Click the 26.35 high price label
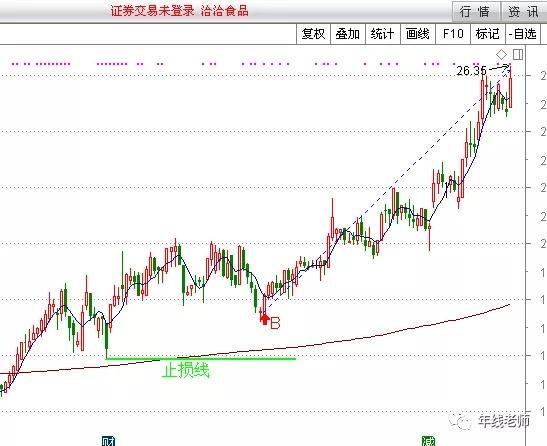Screen dimensions: 547x446 [471, 71]
